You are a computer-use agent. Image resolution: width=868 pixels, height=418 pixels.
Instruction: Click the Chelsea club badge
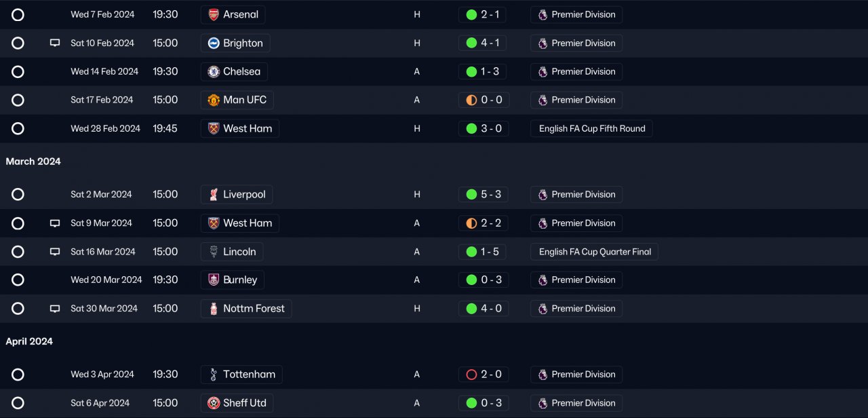214,72
